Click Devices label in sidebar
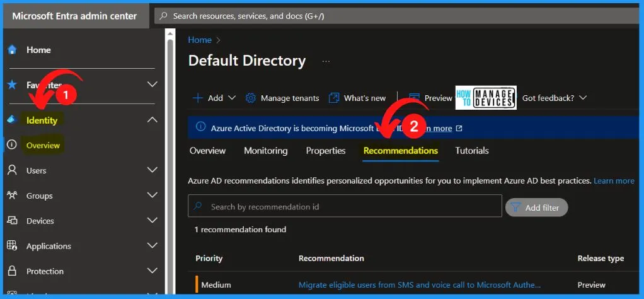The image size is (644, 299). [x=40, y=221]
